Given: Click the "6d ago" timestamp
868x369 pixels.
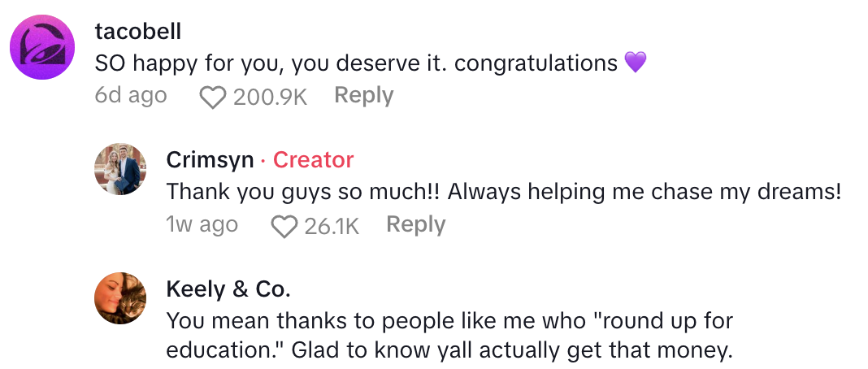Looking at the screenshot, I should (x=131, y=96).
